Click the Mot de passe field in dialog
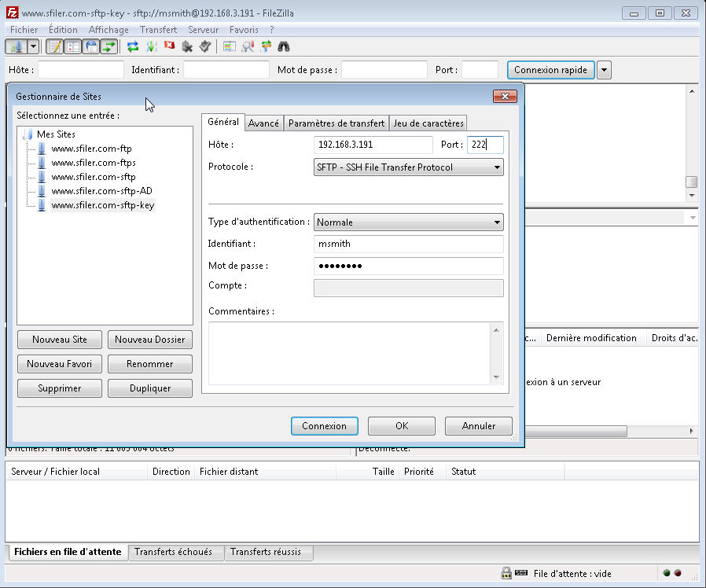 [x=408, y=266]
